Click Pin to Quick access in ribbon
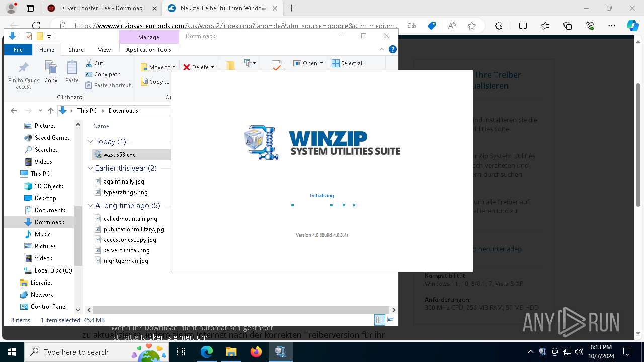Image resolution: width=644 pixels, height=362 pixels. pyautogui.click(x=23, y=76)
